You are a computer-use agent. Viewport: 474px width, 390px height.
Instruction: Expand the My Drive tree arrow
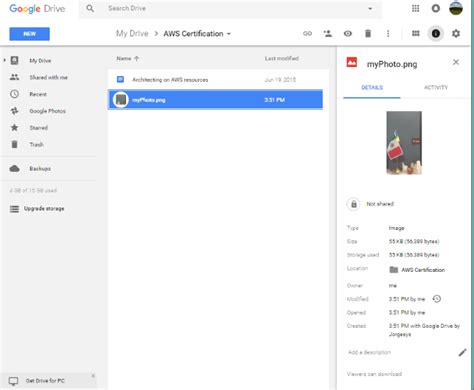tap(5, 60)
